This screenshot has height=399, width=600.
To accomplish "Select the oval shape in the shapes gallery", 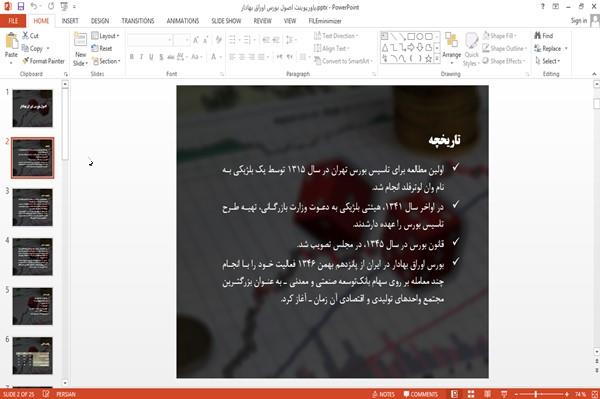I will (420, 37).
